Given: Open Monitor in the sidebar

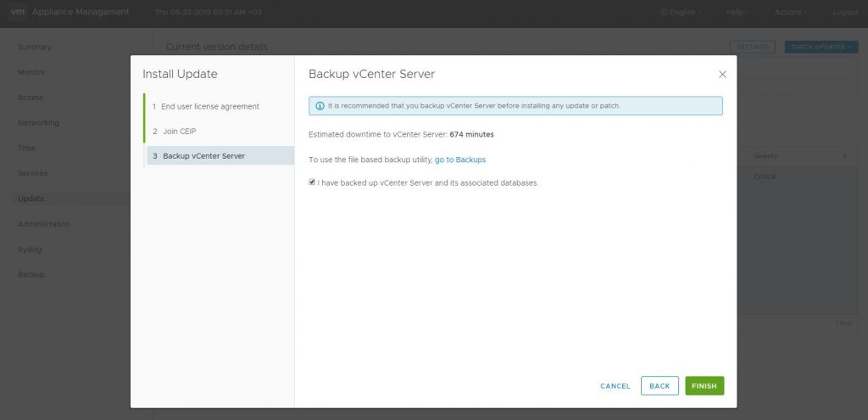Looking at the screenshot, I should [31, 72].
